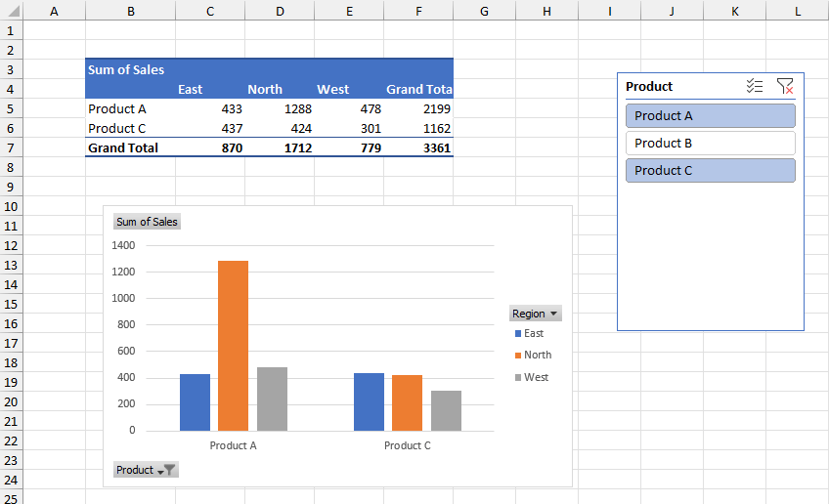Image resolution: width=829 pixels, height=504 pixels.
Task: Enable Product B in the slicer
Action: point(710,144)
